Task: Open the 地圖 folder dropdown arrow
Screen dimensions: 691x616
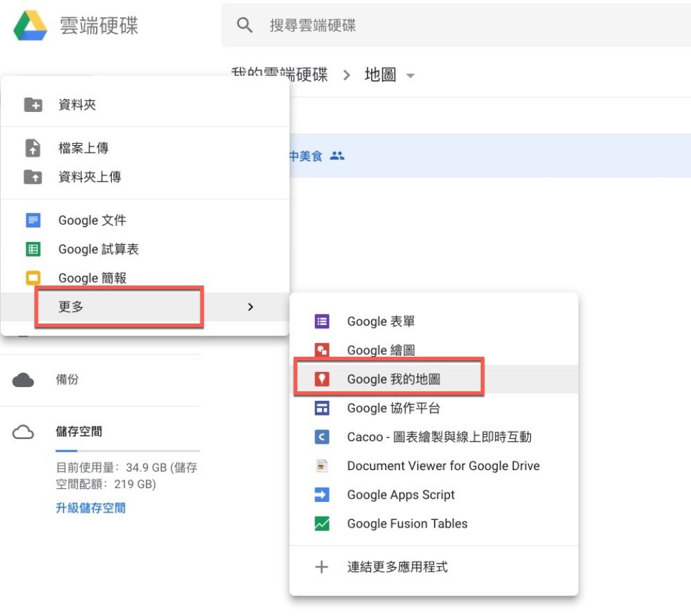Action: pyautogui.click(x=410, y=76)
